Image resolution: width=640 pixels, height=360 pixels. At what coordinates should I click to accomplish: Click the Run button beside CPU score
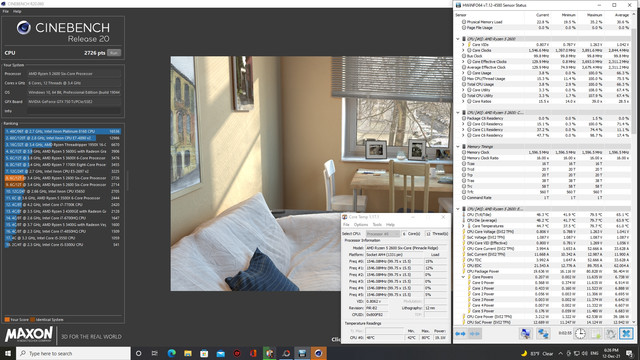[x=114, y=53]
